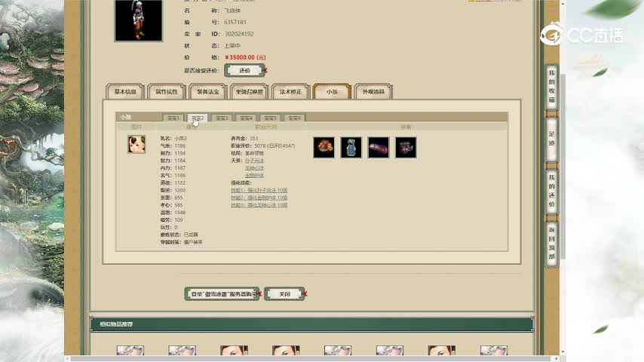
Task: Select the first red equipment item icon
Action: pyautogui.click(x=324, y=147)
